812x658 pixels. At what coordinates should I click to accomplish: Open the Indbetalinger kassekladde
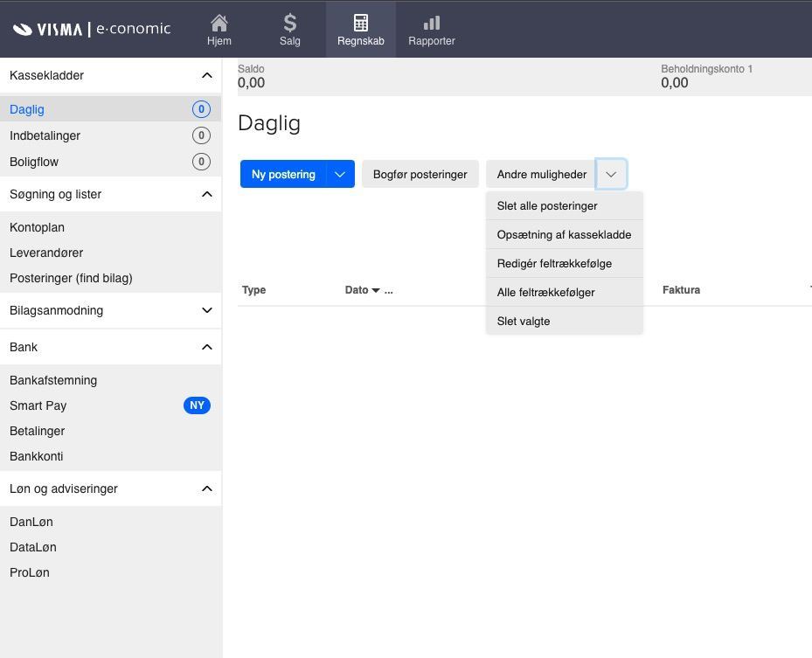110,135
